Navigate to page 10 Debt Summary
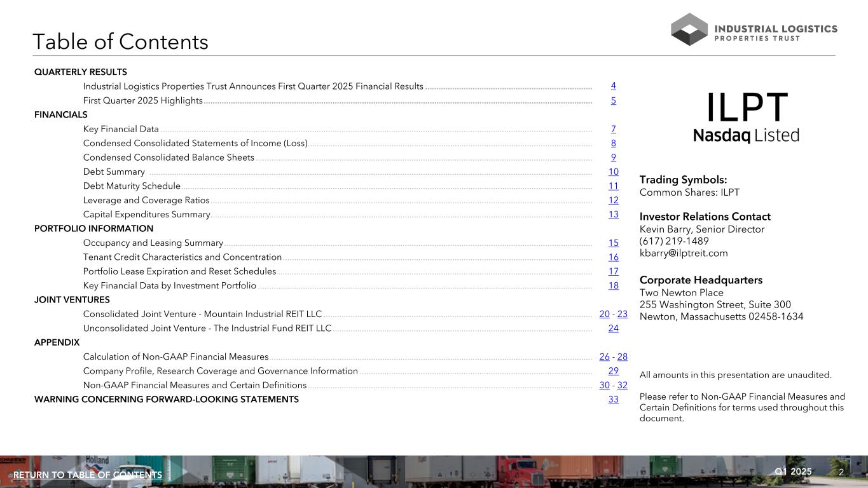This screenshot has height=488, width=868. pyautogui.click(x=613, y=172)
